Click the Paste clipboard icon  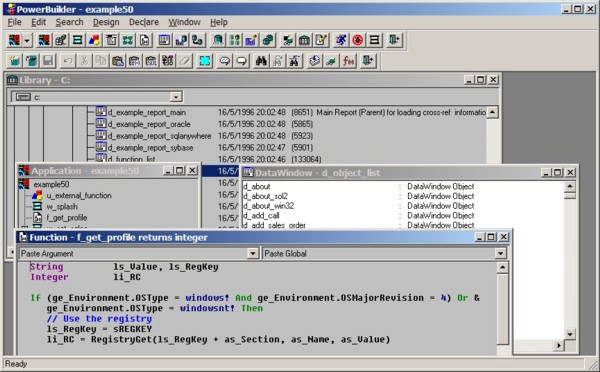coord(118,61)
